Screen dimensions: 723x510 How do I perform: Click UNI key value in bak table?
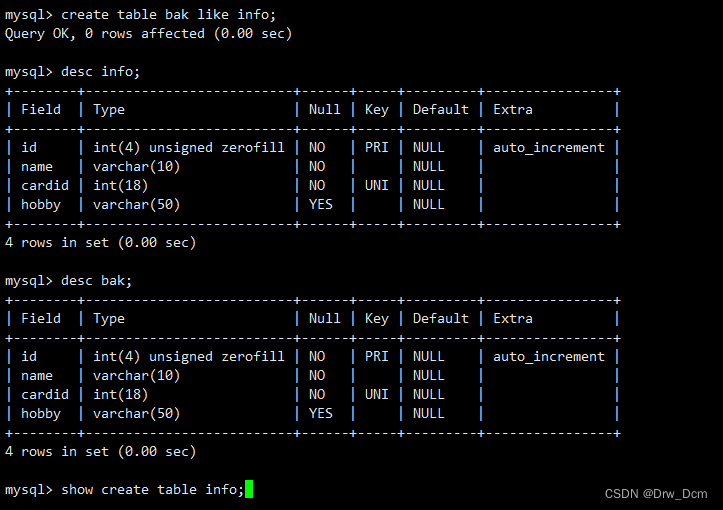tap(376, 395)
